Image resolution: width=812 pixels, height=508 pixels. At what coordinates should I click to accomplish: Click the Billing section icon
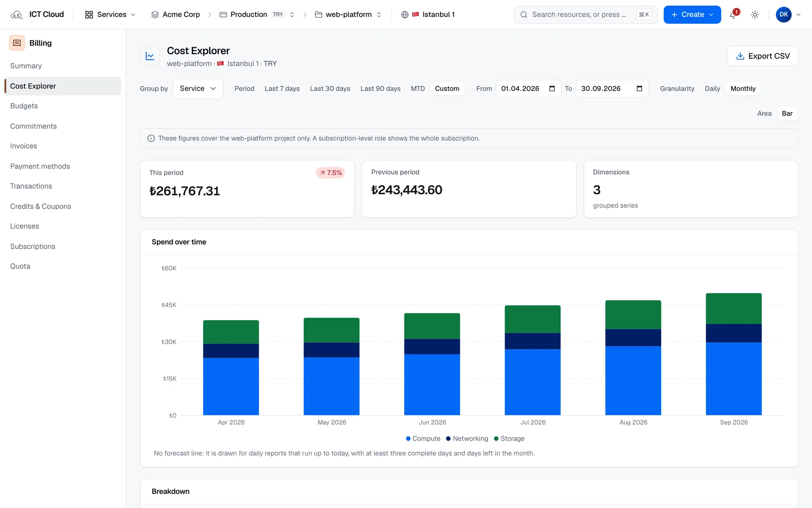click(17, 43)
